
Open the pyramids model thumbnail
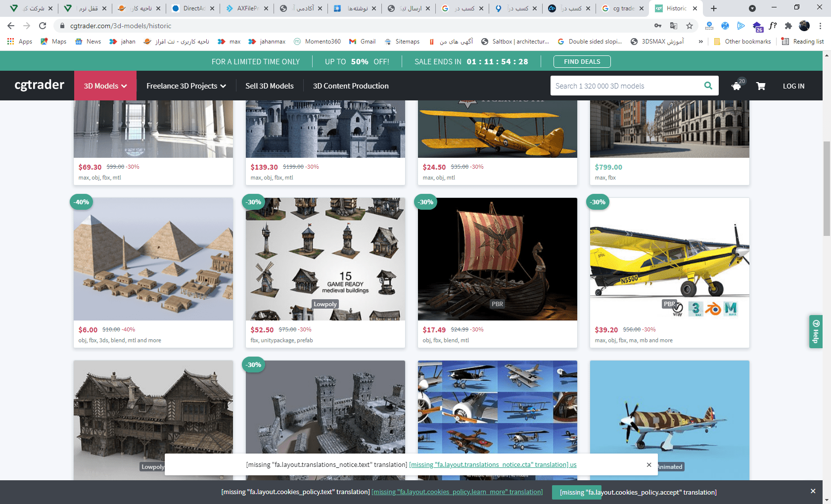point(153,259)
